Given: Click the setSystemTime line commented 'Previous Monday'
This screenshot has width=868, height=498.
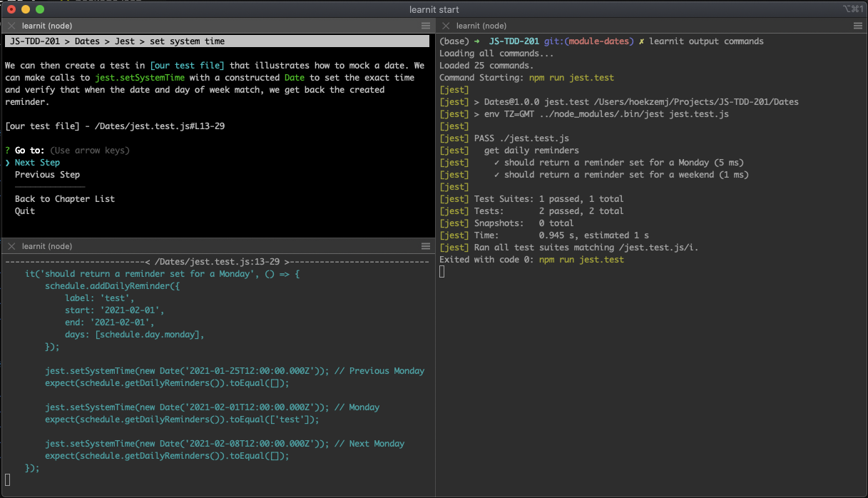Looking at the screenshot, I should [235, 371].
